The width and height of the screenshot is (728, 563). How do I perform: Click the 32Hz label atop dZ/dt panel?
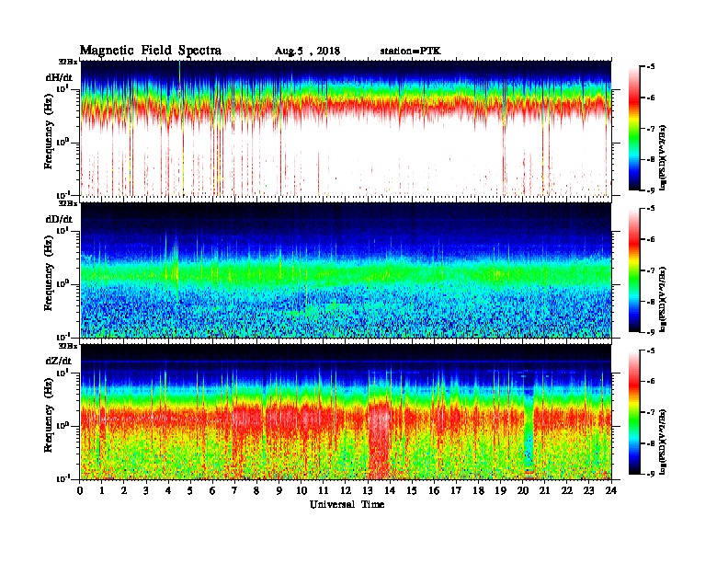(x=68, y=346)
